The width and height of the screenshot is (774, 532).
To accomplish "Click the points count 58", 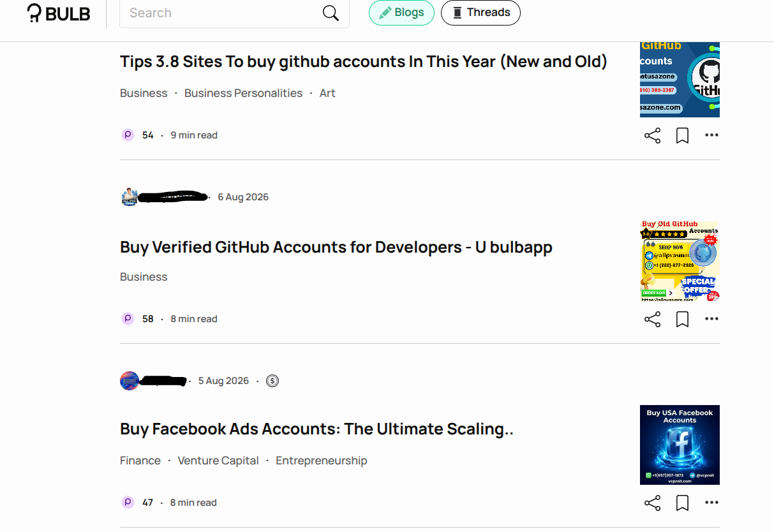I will click(x=148, y=319).
